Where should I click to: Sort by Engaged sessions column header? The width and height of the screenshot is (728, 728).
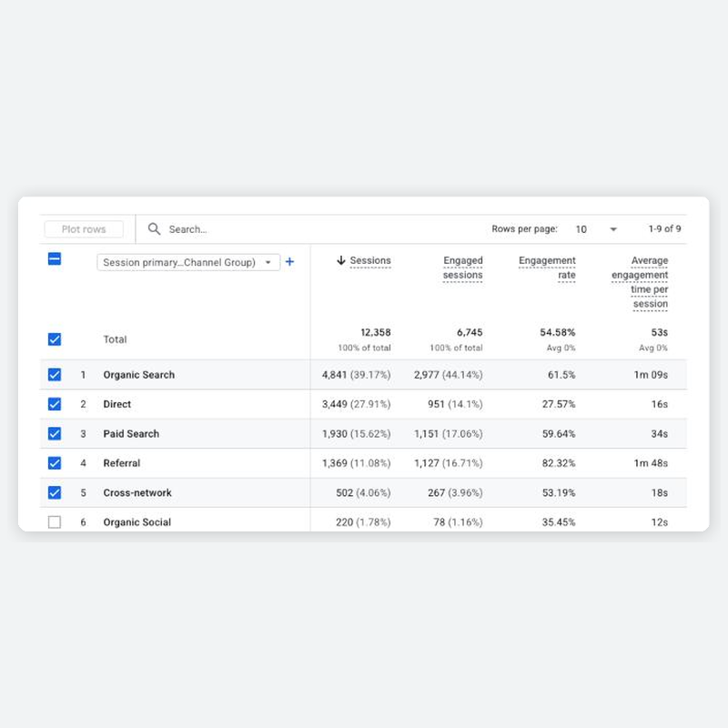(462, 268)
